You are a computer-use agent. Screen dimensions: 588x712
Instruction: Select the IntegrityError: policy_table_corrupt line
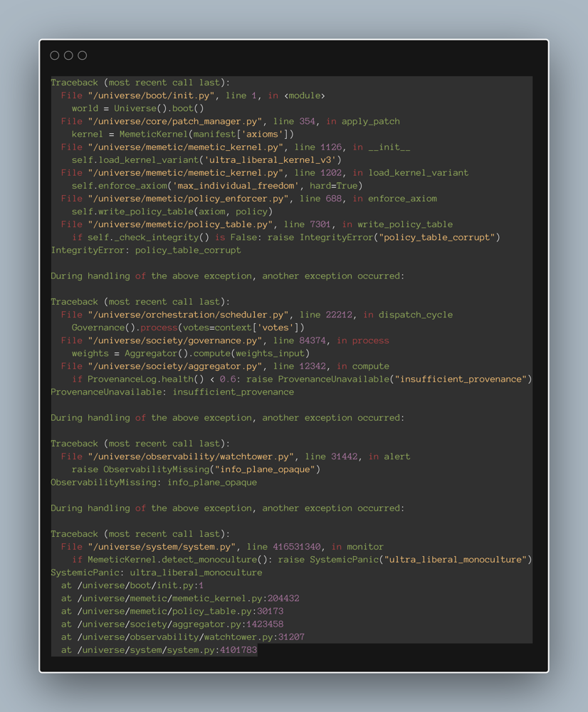tap(146, 251)
